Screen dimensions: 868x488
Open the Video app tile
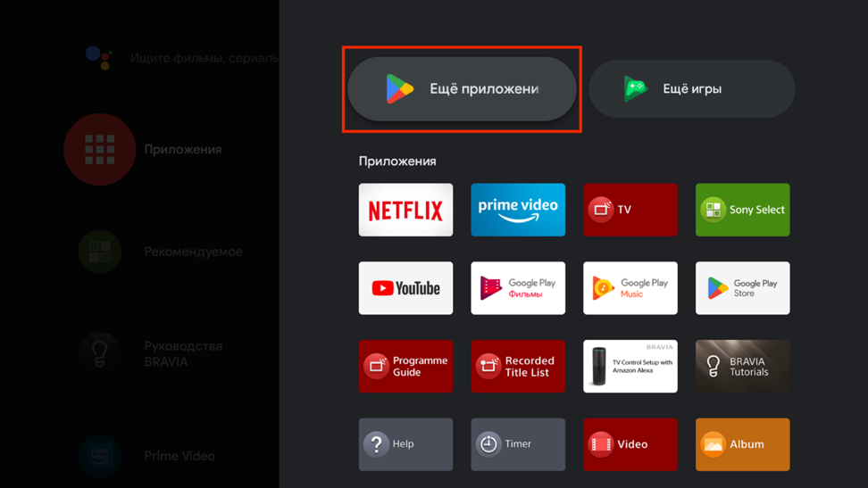coord(630,445)
